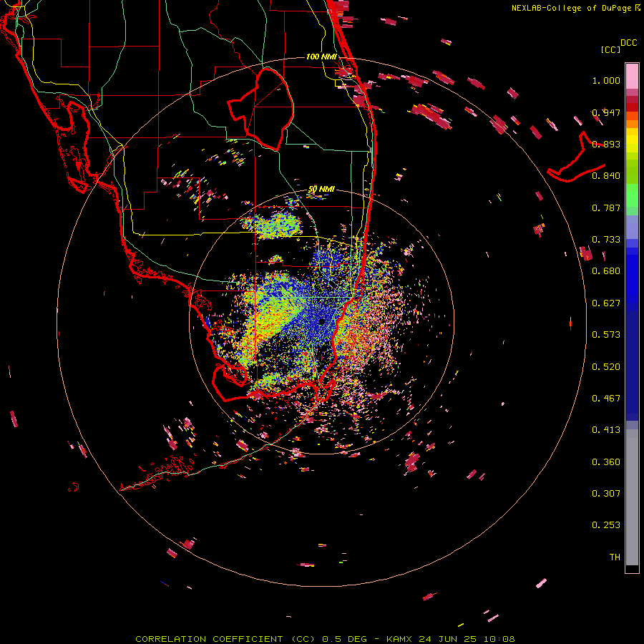Click the 0.573 scale value

point(606,335)
